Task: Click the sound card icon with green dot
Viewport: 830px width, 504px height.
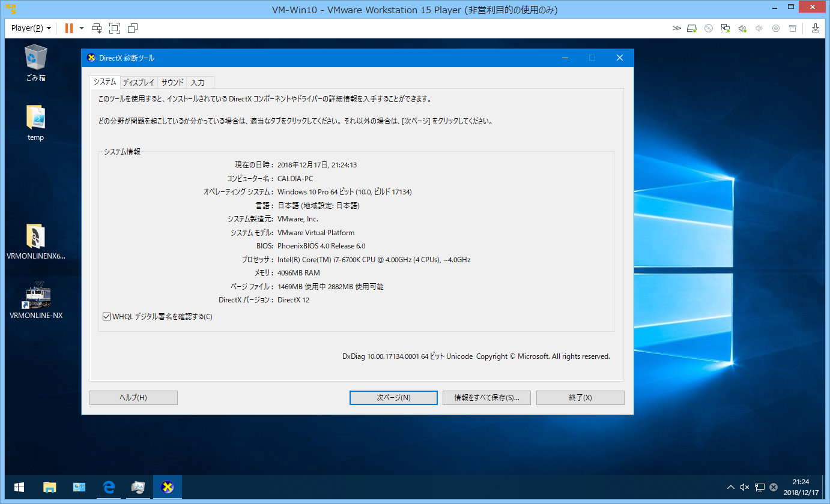Action: pos(742,28)
